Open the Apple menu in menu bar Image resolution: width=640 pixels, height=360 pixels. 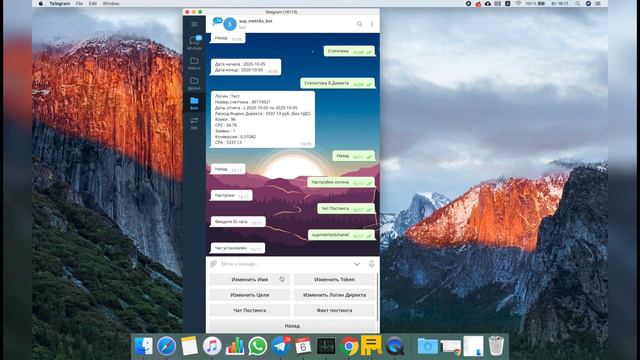(x=40, y=4)
